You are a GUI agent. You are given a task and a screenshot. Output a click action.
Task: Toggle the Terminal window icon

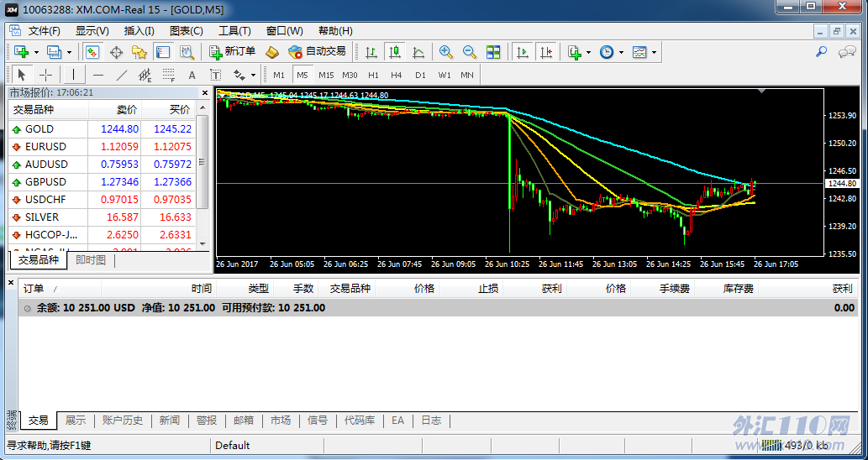click(163, 52)
